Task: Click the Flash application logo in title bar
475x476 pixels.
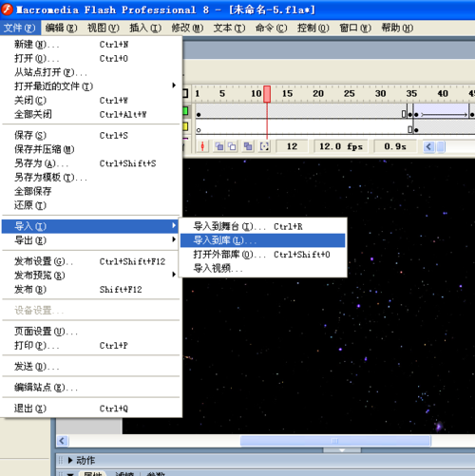Action: pos(7,10)
